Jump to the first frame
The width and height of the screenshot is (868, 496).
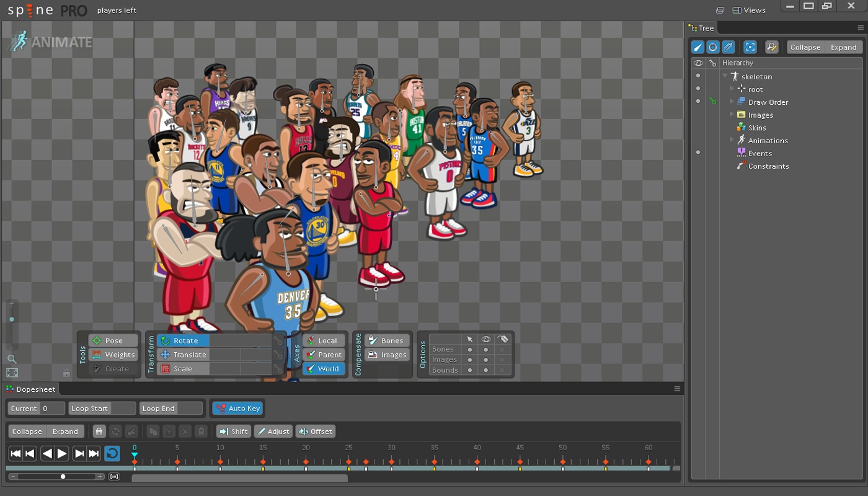click(15, 454)
